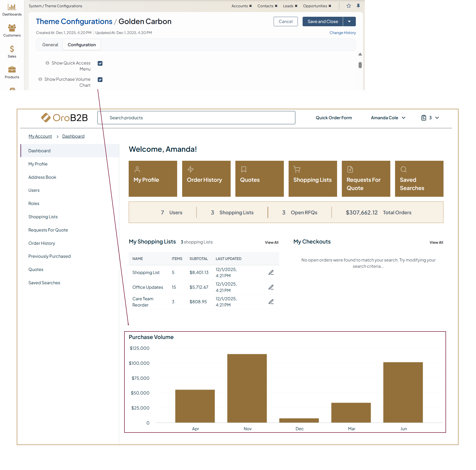Toggle Show Purchase Volume Chart checkbox
The height and width of the screenshot is (470, 476).
100,79
